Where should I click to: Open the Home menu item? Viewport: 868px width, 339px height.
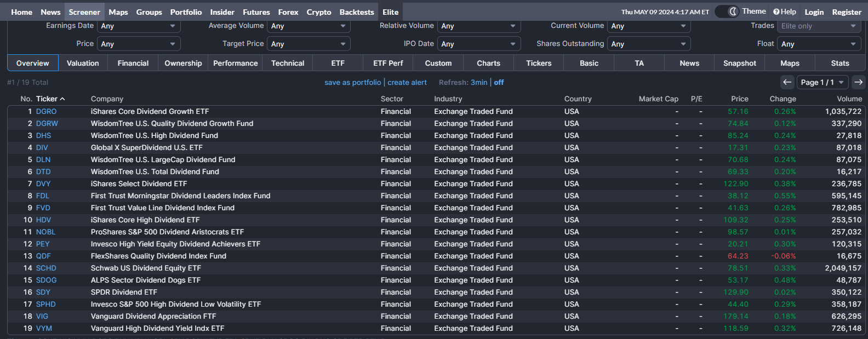pos(22,12)
